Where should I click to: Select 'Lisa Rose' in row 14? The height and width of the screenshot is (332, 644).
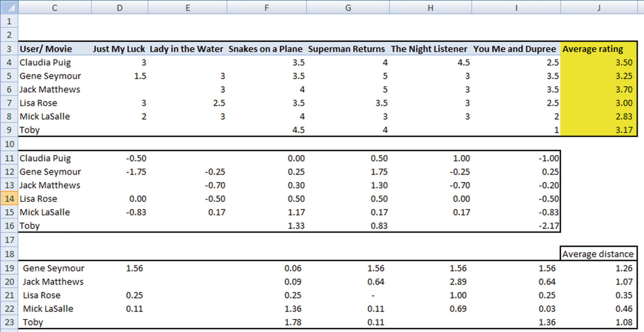38,199
